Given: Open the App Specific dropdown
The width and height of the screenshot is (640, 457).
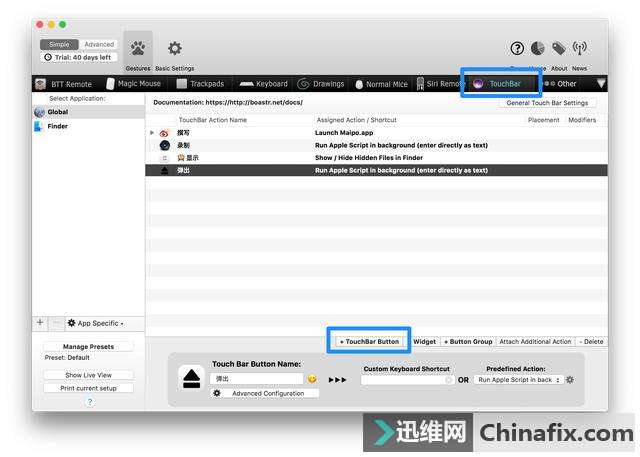Looking at the screenshot, I should click(95, 323).
